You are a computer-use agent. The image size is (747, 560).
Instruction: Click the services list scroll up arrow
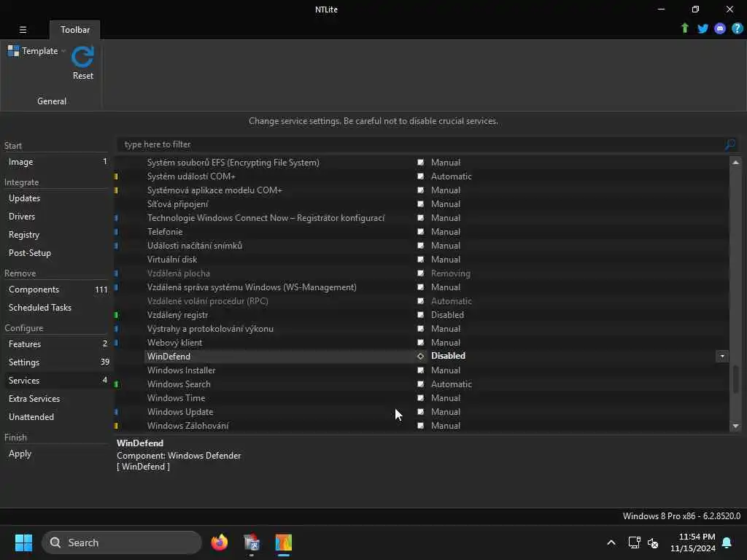coord(735,163)
